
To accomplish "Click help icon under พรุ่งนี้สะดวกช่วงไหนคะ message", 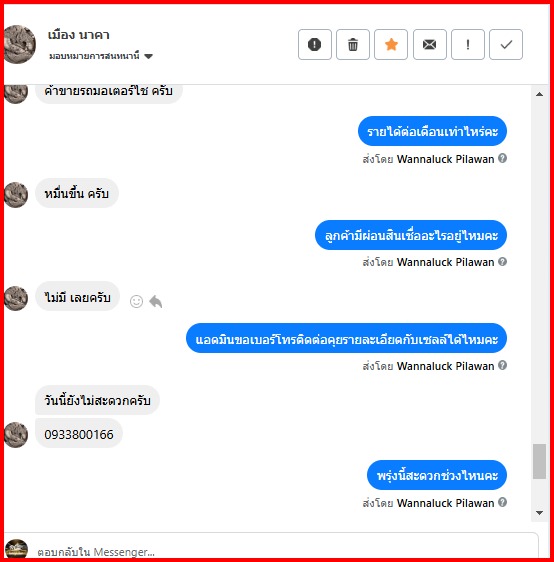I will tap(502, 502).
